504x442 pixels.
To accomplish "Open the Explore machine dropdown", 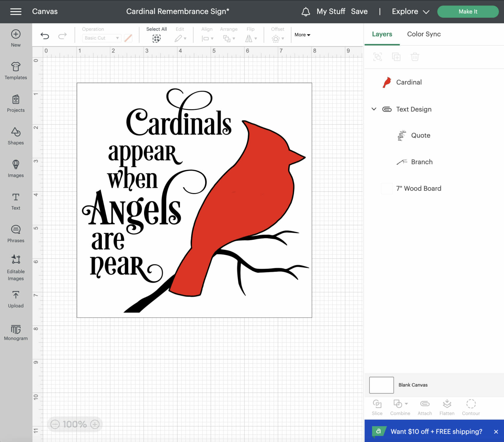I will [x=410, y=11].
